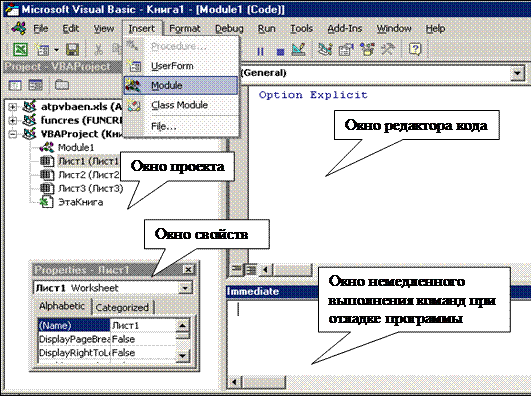Click the Module icon in Insert menu
The width and height of the screenshot is (531, 396).
(x=133, y=85)
